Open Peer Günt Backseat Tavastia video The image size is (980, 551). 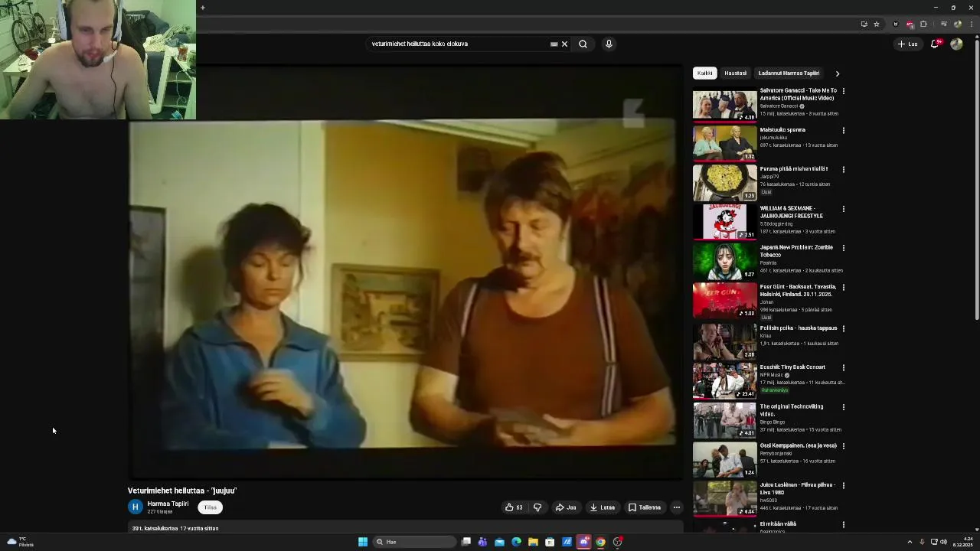coord(798,290)
